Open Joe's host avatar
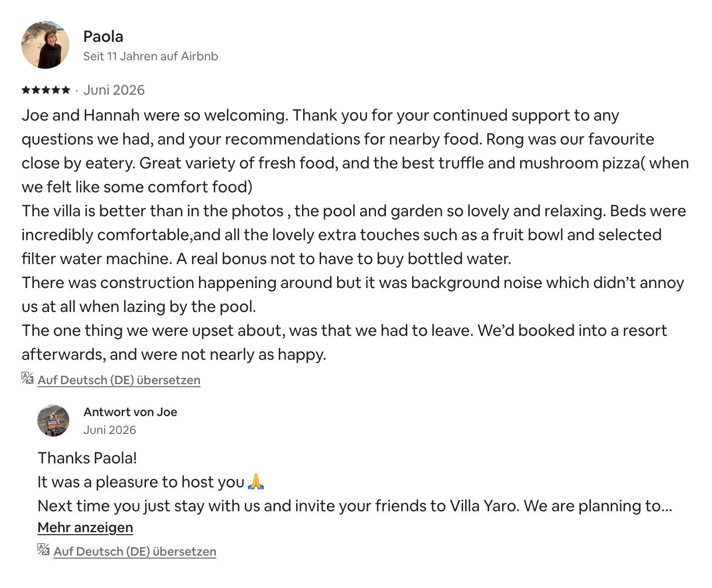The width and height of the screenshot is (712, 588). click(53, 421)
